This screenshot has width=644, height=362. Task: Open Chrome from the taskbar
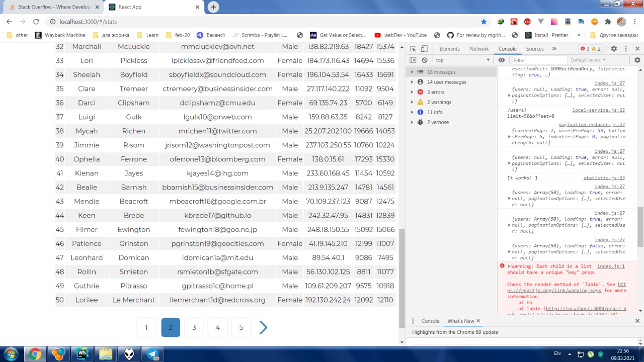pyautogui.click(x=35, y=354)
